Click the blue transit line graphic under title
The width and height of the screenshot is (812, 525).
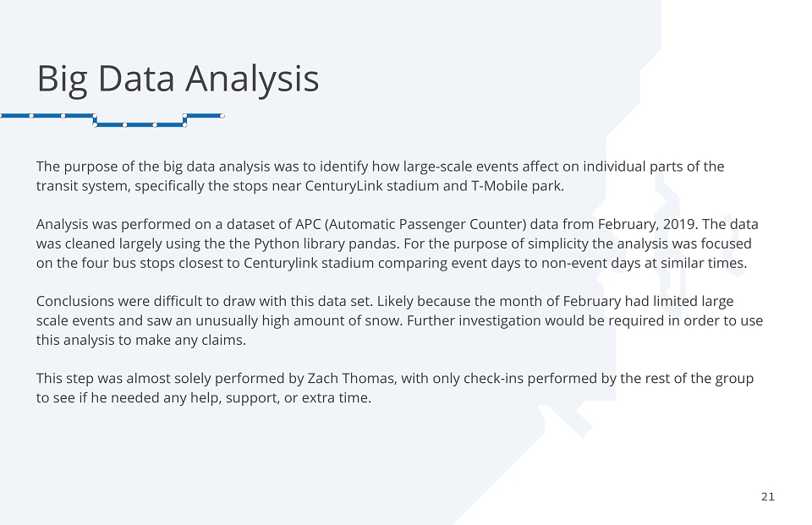(x=112, y=120)
